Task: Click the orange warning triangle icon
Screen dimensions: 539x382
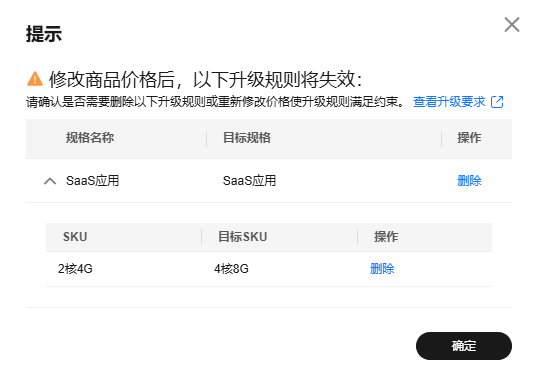Action: click(x=35, y=79)
